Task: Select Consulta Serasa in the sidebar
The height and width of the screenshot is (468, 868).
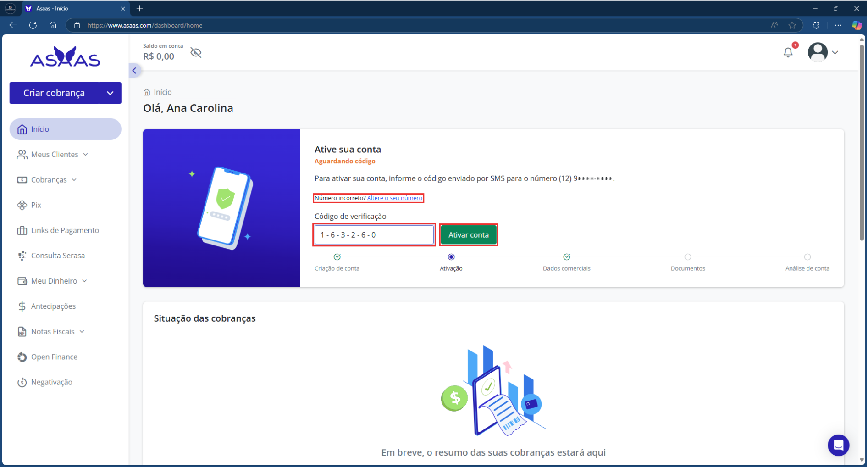Action: point(58,256)
